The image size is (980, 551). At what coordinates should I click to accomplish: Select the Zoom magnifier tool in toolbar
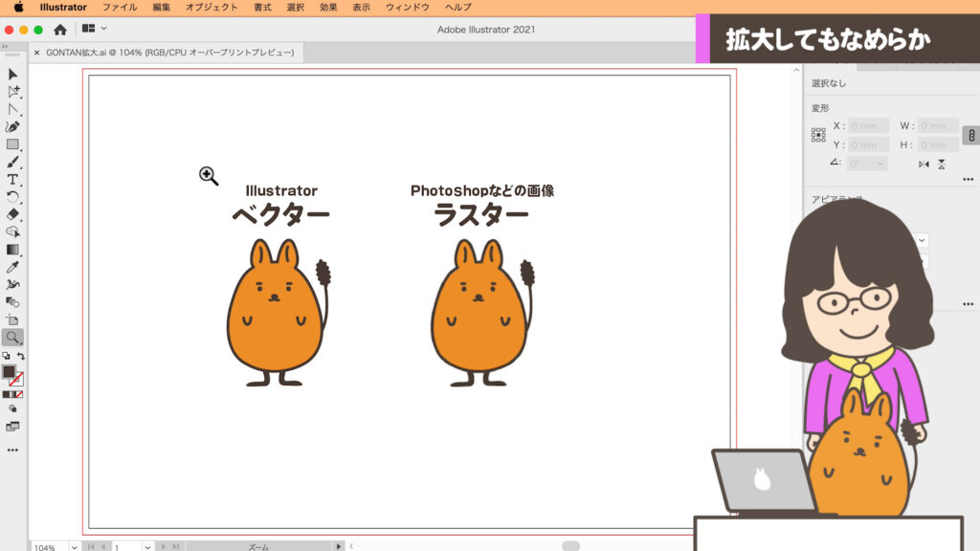[x=13, y=337]
